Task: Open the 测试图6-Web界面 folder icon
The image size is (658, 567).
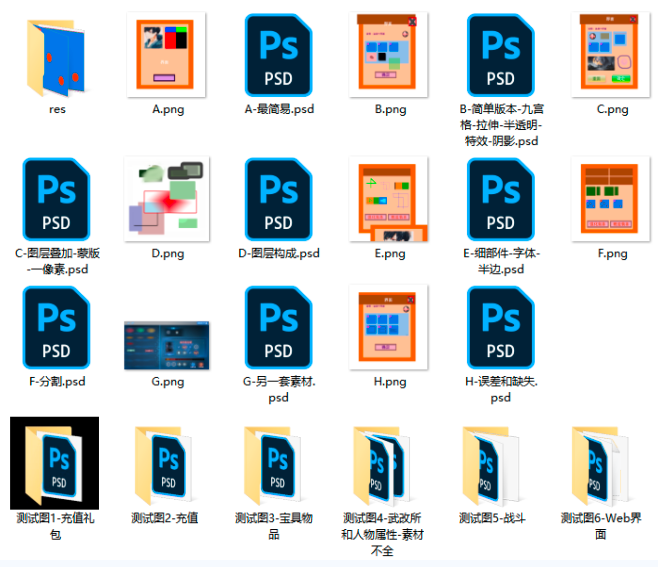Action: 601,465
